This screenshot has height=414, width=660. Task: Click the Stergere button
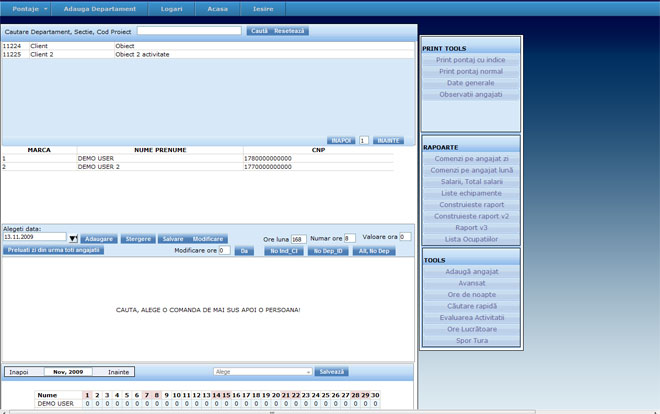point(138,239)
